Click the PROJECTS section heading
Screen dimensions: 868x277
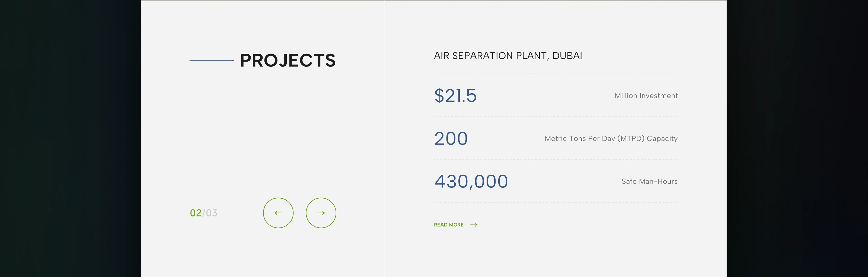288,61
